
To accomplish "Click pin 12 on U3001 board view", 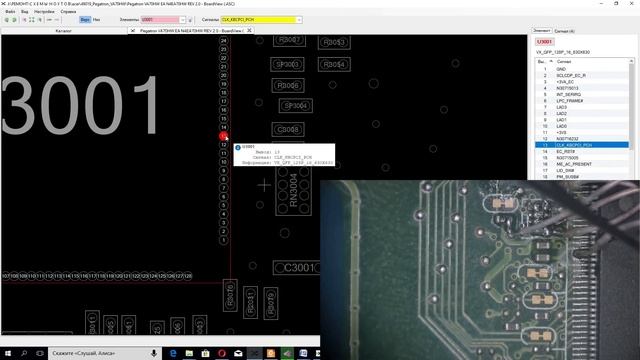I will (223, 144).
